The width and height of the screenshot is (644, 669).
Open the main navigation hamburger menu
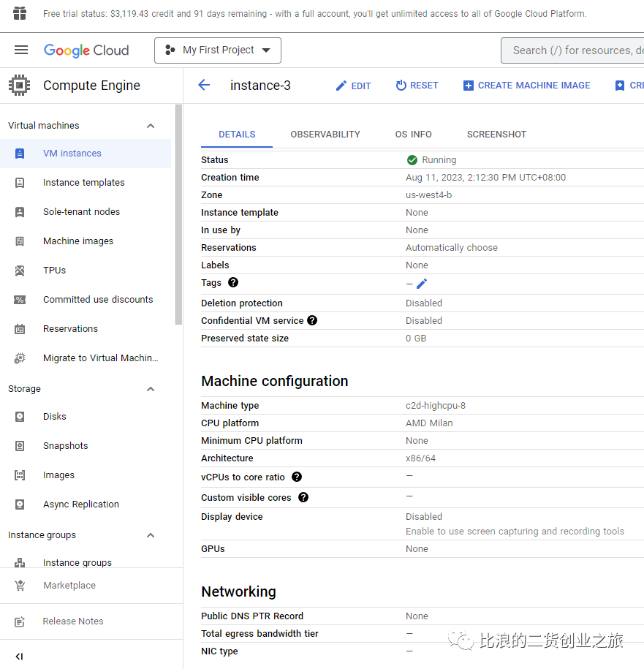[21, 50]
